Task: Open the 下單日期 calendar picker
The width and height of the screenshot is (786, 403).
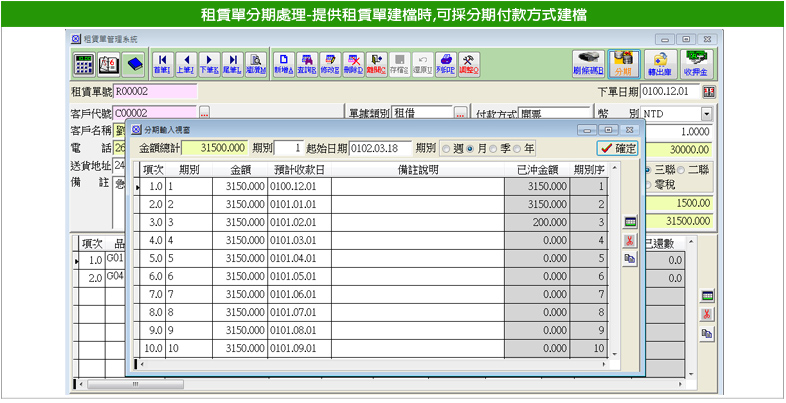Action: click(709, 92)
